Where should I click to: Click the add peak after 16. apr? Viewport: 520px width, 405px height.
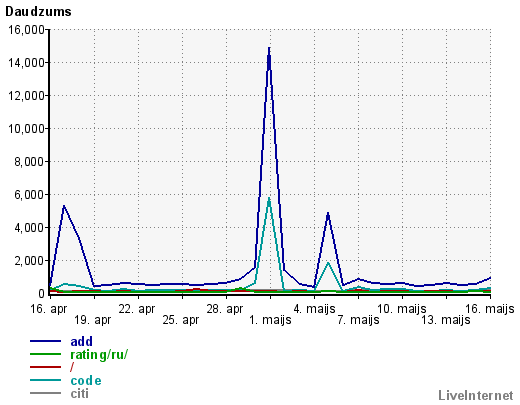click(x=64, y=206)
